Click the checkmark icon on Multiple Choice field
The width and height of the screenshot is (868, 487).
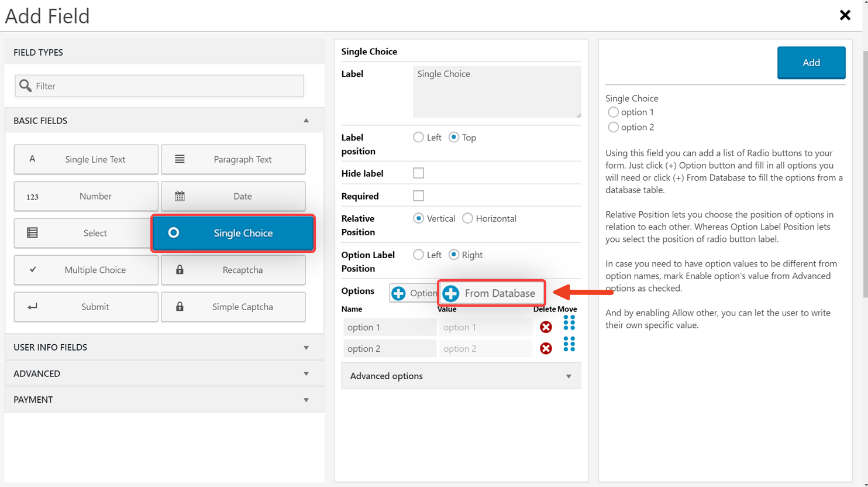coord(33,269)
